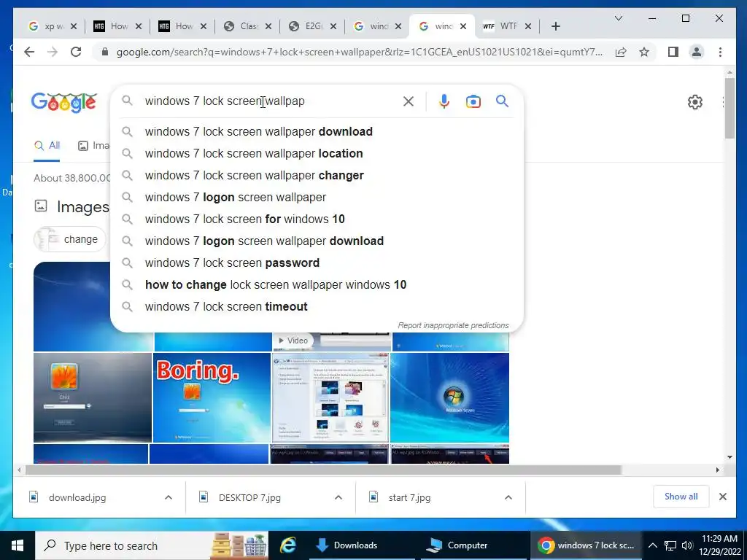Close the 'xp w' tab

pos(74,26)
